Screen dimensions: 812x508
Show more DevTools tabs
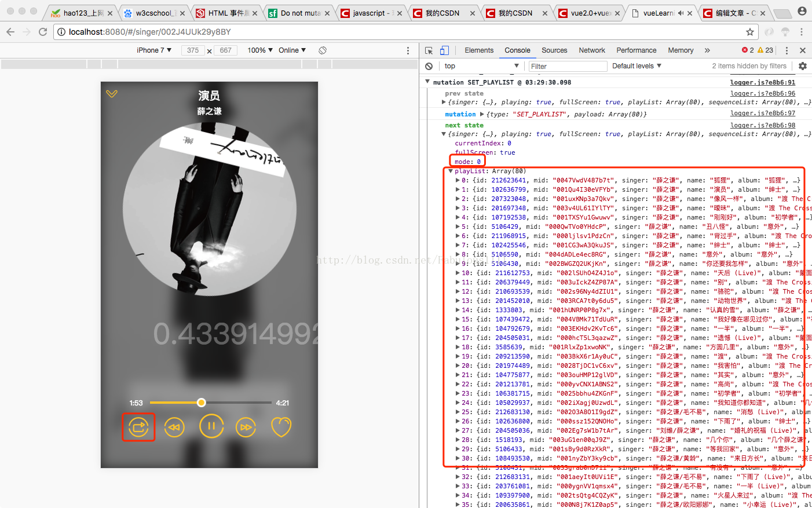pyautogui.click(x=707, y=50)
